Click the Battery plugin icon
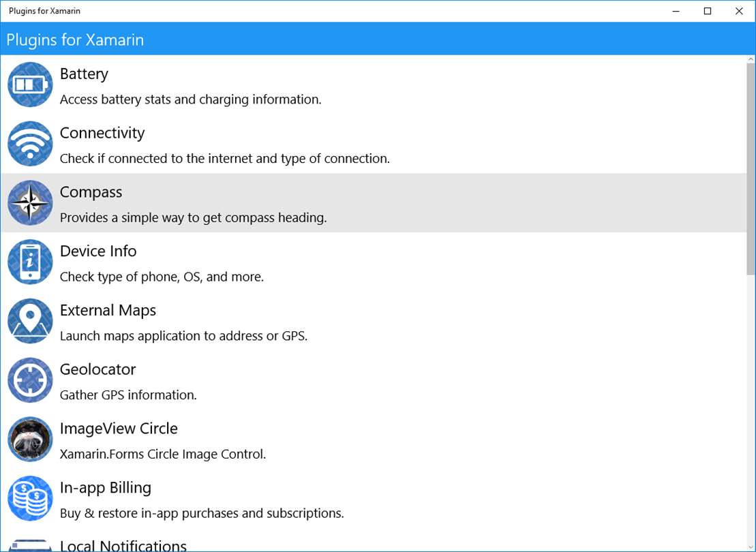 30,85
